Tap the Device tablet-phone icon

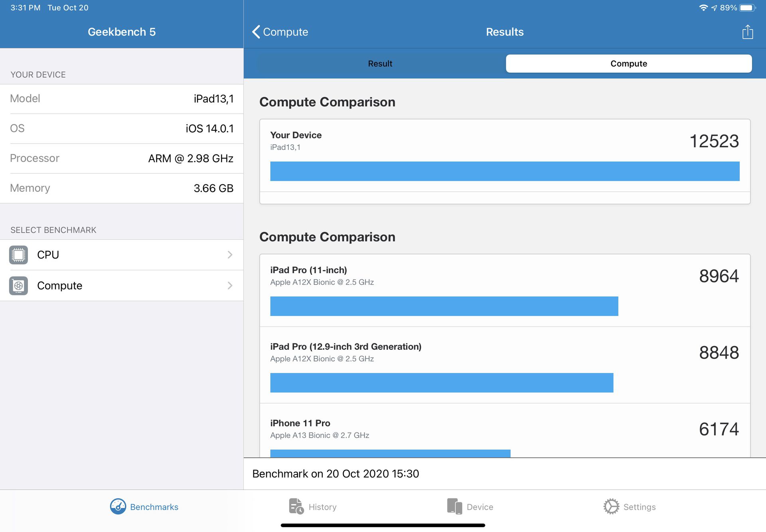click(x=454, y=506)
